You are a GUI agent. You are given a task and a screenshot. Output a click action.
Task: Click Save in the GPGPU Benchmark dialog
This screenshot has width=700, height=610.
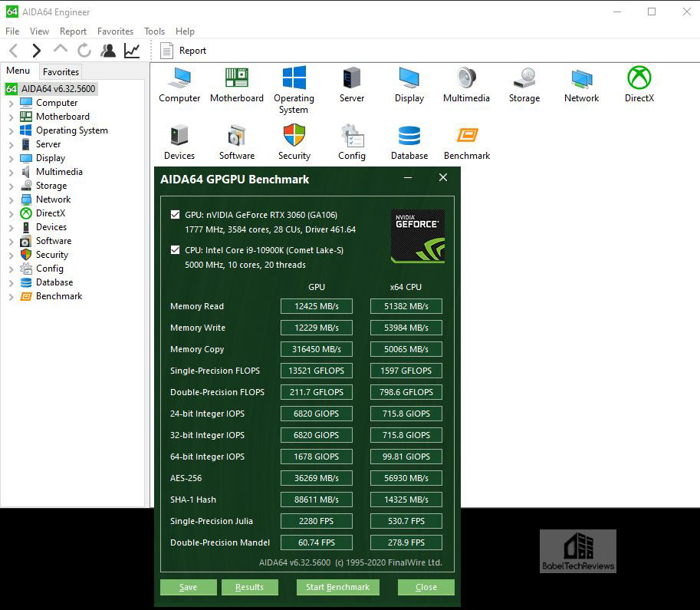[x=189, y=587]
